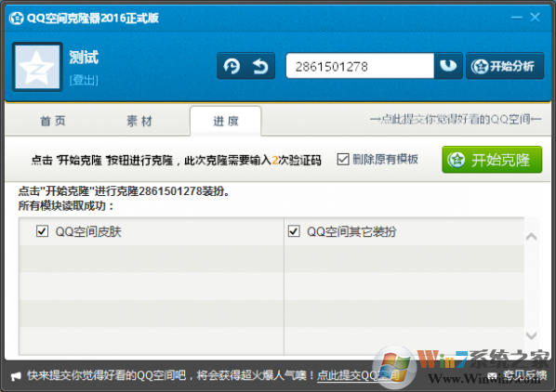Switch to the 素材 tab
Viewport: 556px width, 392px height.
coord(139,121)
